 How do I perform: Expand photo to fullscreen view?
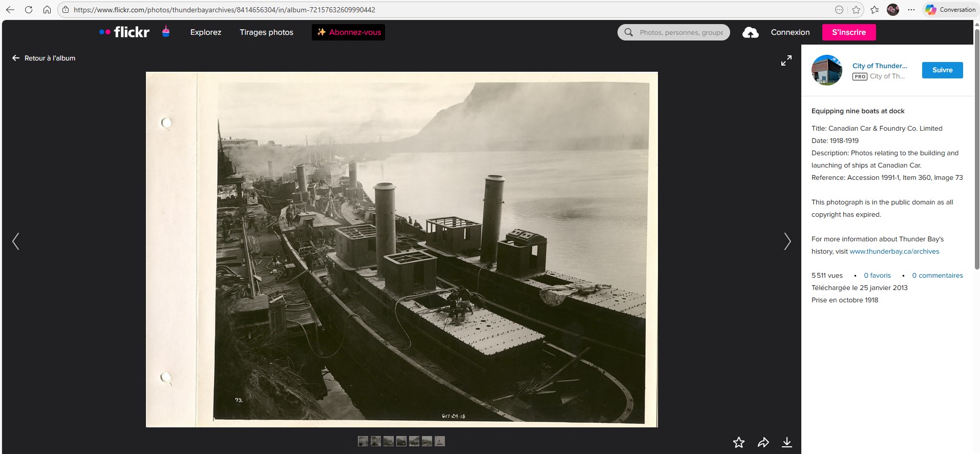786,60
